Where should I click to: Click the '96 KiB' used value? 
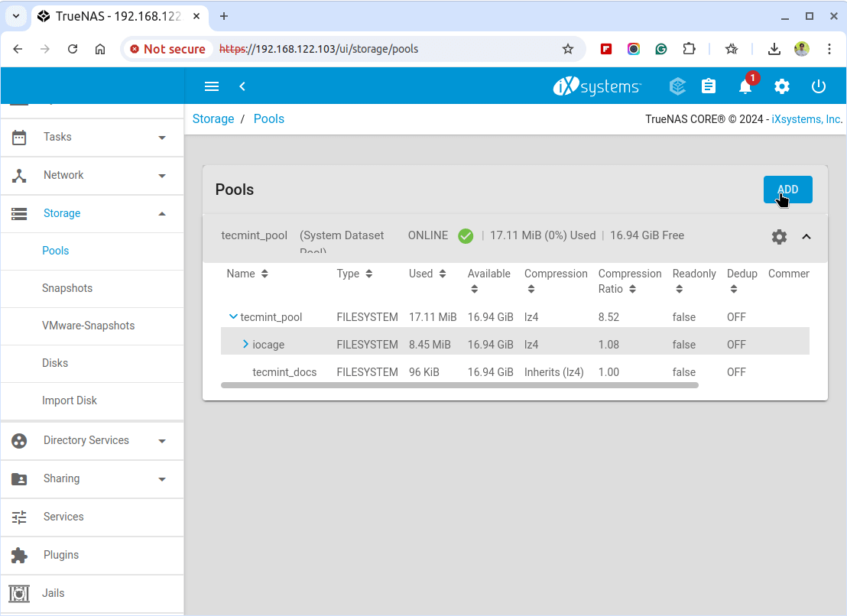coord(424,372)
